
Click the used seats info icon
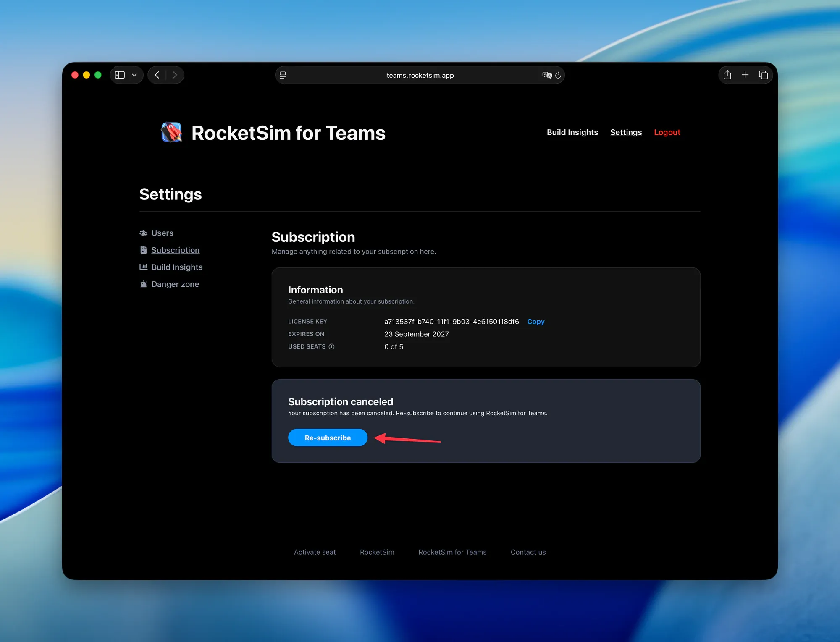click(x=331, y=346)
